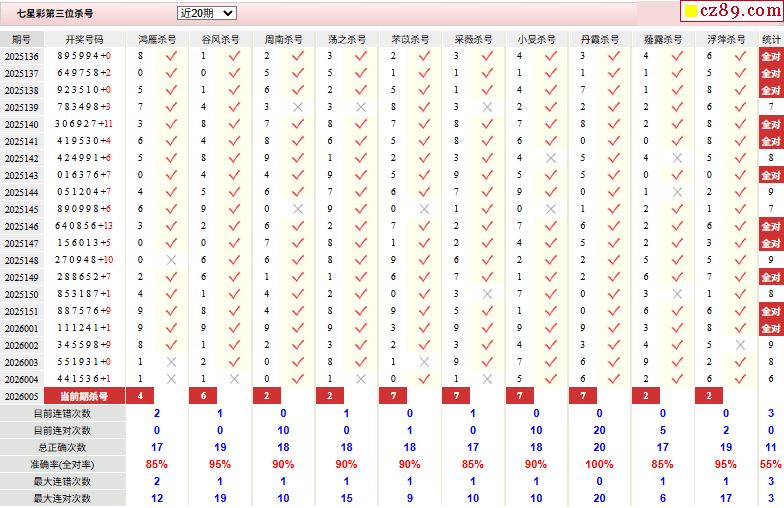Click 全对 badge for period 2026001
This screenshot has height=508, width=784.
click(771, 328)
